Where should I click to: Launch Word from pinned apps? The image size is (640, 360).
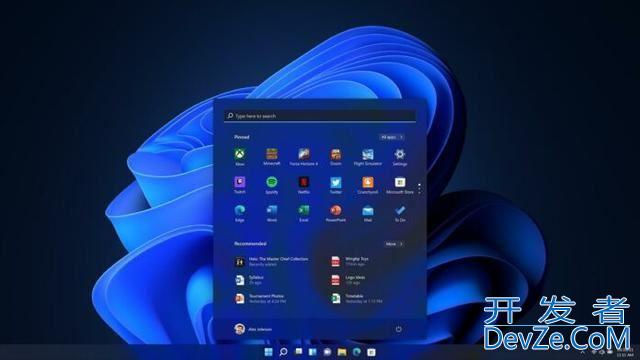tap(271, 213)
